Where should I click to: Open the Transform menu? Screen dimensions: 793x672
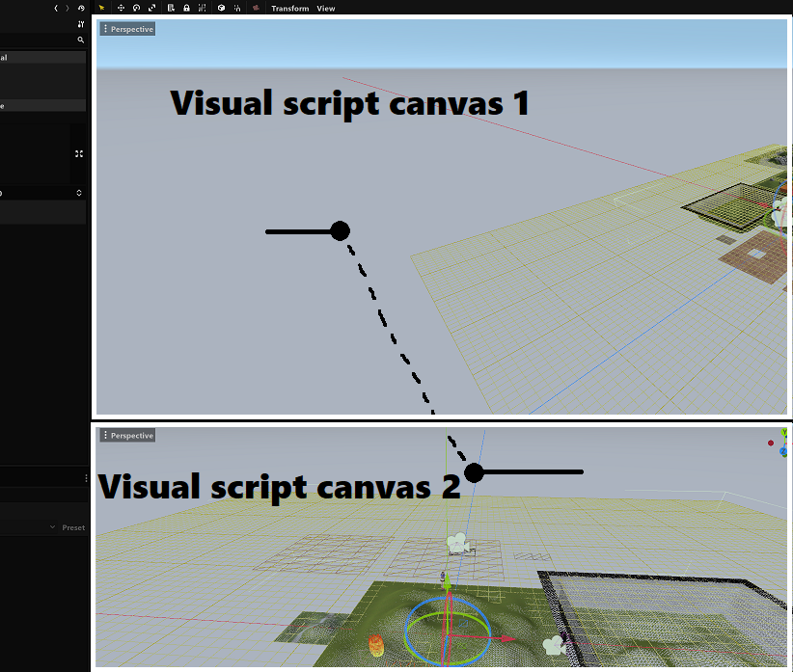coord(289,8)
